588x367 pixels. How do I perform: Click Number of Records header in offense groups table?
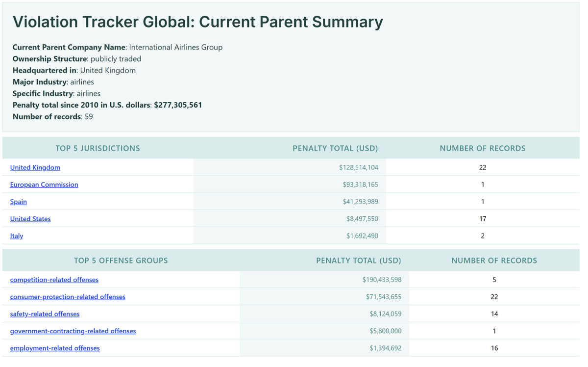[494, 261]
